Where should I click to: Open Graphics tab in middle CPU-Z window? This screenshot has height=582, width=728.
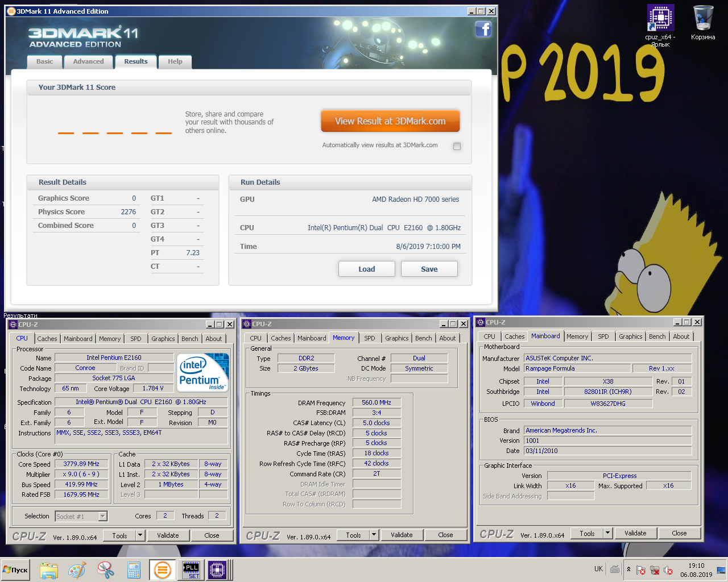pyautogui.click(x=397, y=338)
